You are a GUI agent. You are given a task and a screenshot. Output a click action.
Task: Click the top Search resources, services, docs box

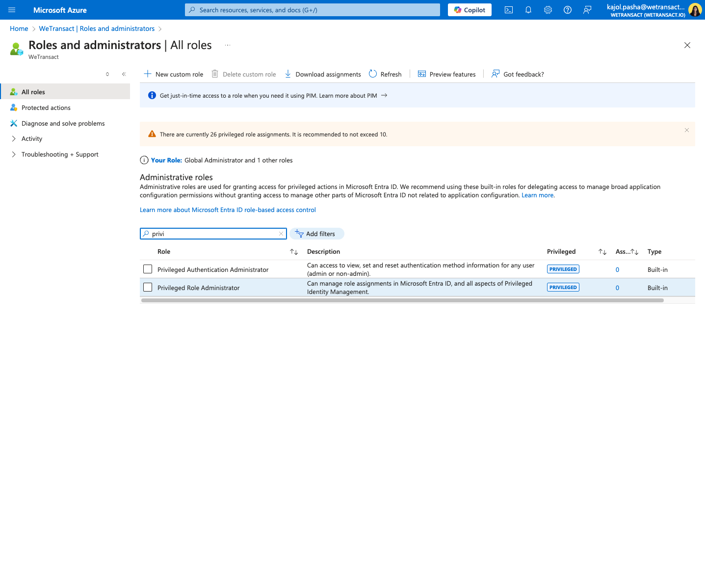point(313,10)
